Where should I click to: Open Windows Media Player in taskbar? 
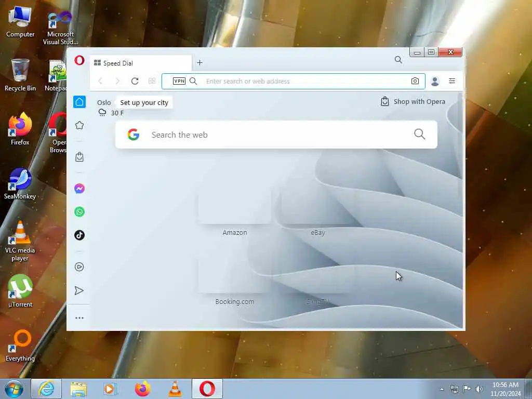pos(110,389)
